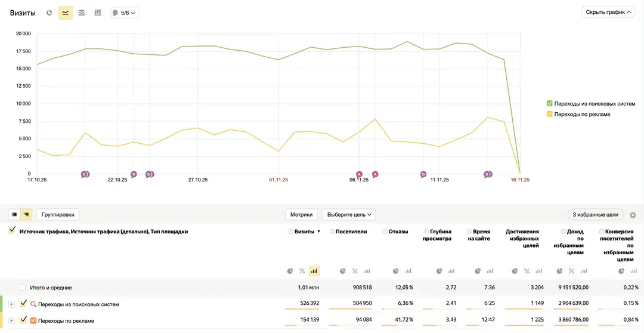This screenshot has width=644, height=333.
Task: Plot Глубина просмотра with bar chart icon
Action: click(451, 271)
